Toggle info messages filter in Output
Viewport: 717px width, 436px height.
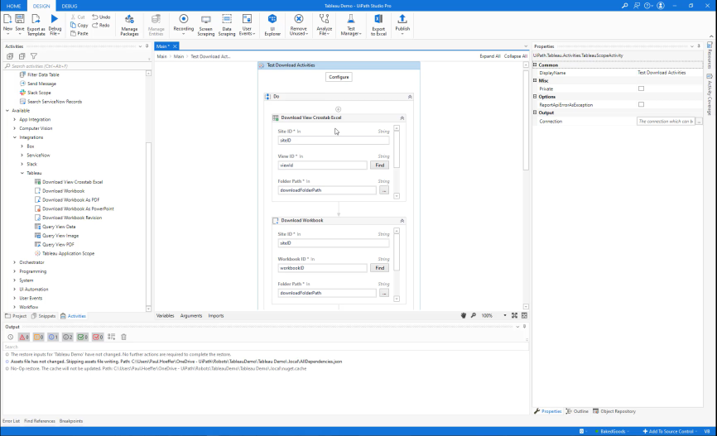click(x=53, y=337)
